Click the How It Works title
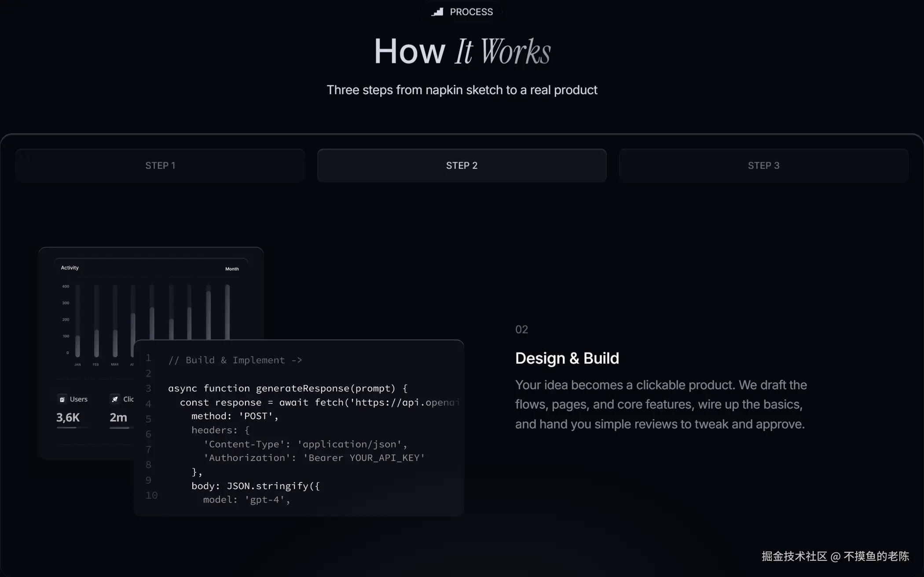 coord(462,51)
